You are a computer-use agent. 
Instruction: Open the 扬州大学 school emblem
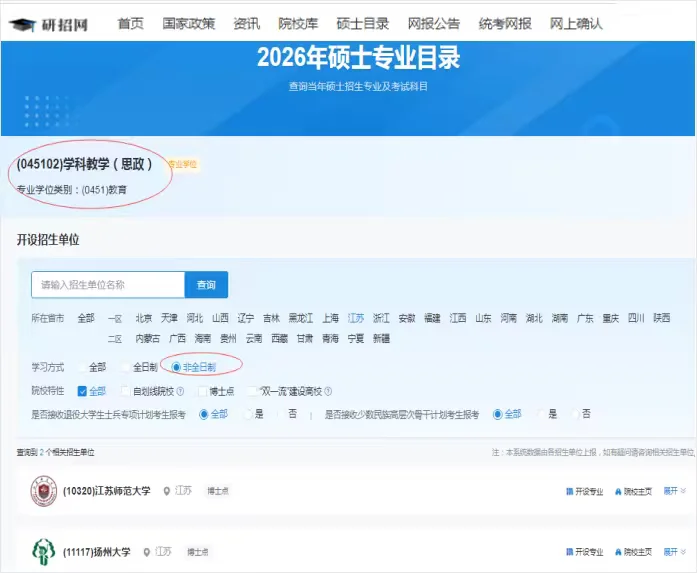(x=43, y=552)
